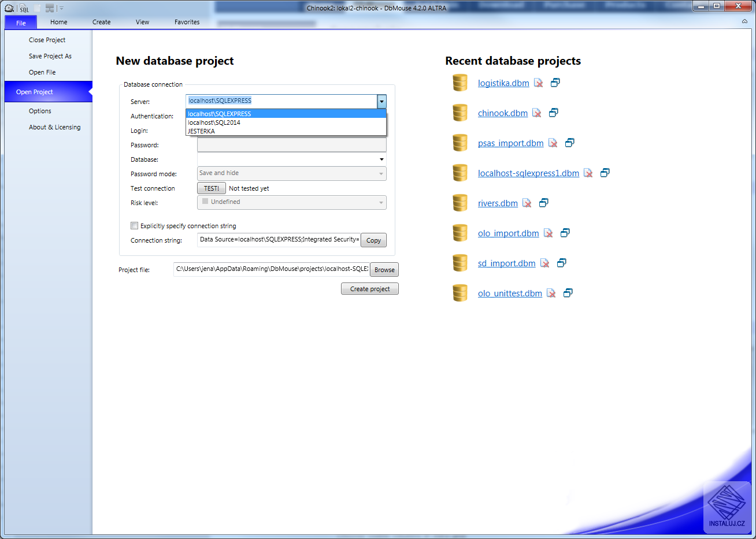
Task: Click the new document quick access icon
Action: coord(38,8)
